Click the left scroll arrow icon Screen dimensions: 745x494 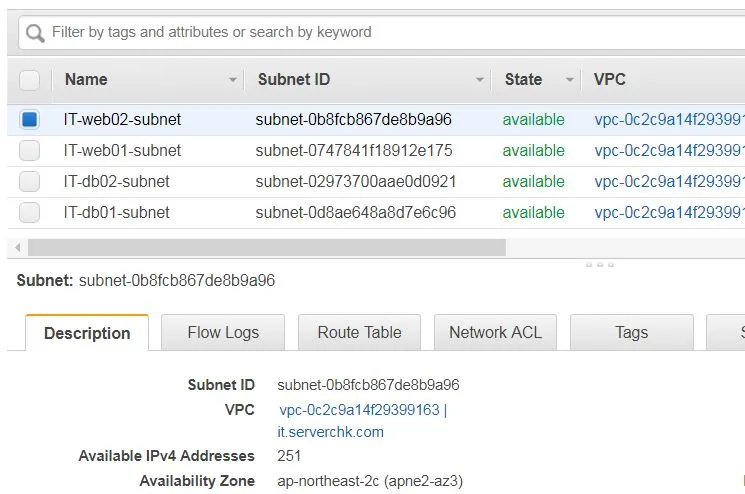coord(18,247)
